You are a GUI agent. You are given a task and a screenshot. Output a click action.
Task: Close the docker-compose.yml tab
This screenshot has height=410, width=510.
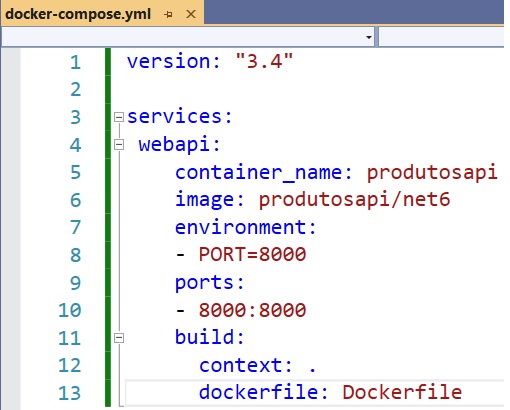(x=191, y=14)
